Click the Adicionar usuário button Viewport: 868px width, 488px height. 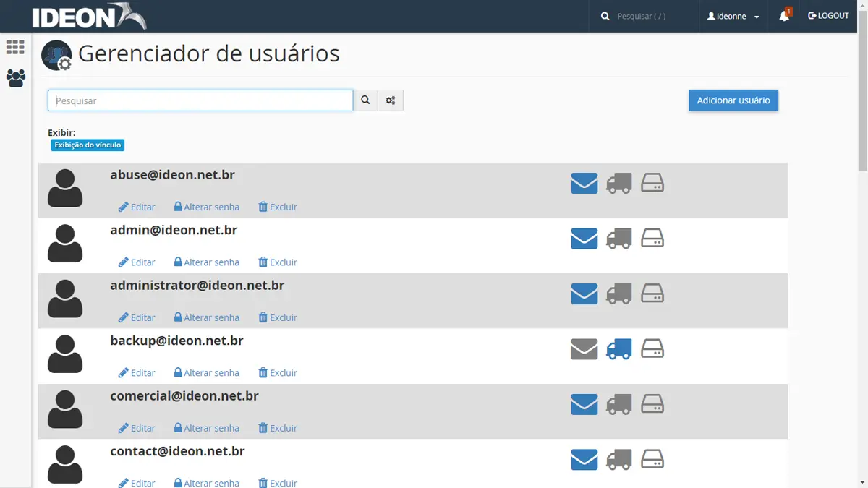pos(733,100)
